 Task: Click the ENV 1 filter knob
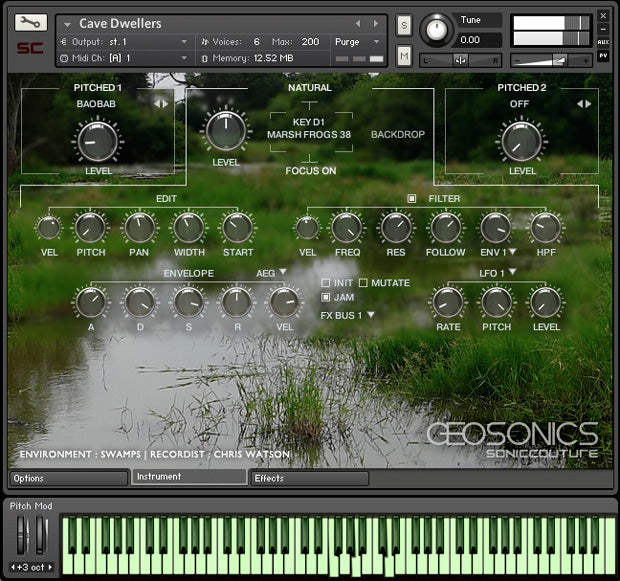click(495, 228)
